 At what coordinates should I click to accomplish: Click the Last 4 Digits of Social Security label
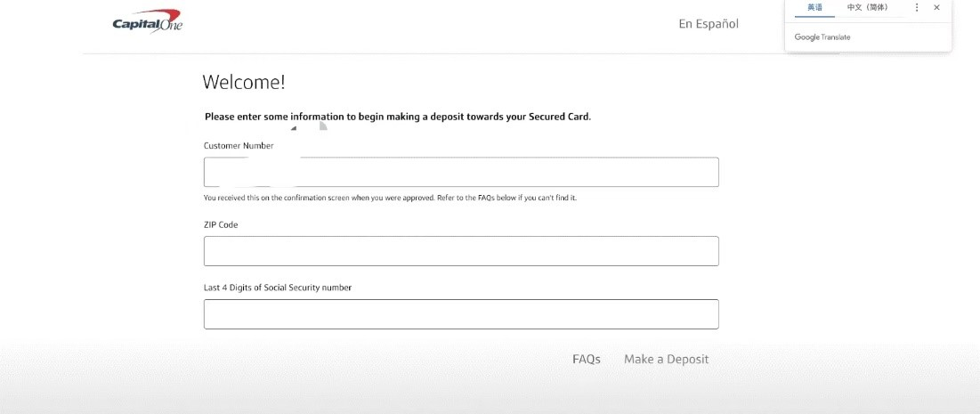pyautogui.click(x=278, y=288)
